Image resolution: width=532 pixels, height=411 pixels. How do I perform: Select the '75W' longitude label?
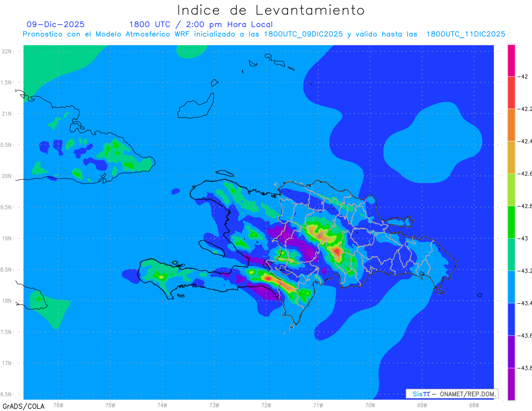(110, 405)
